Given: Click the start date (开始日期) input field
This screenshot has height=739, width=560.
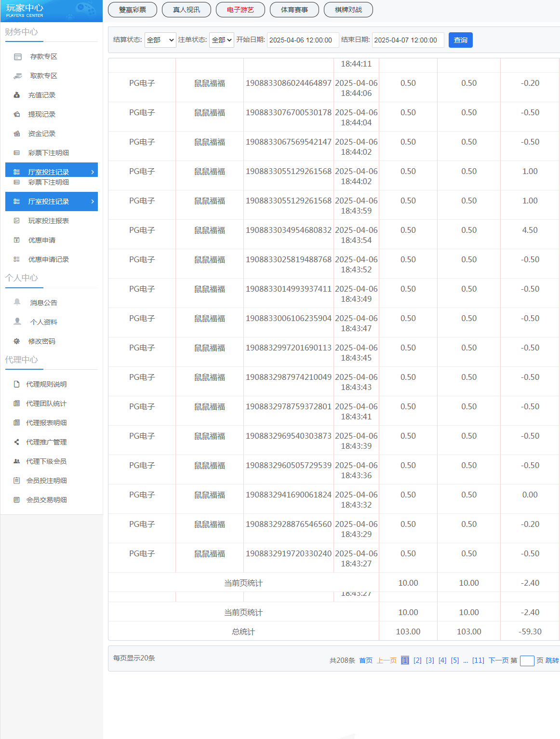Looking at the screenshot, I should pyautogui.click(x=302, y=40).
